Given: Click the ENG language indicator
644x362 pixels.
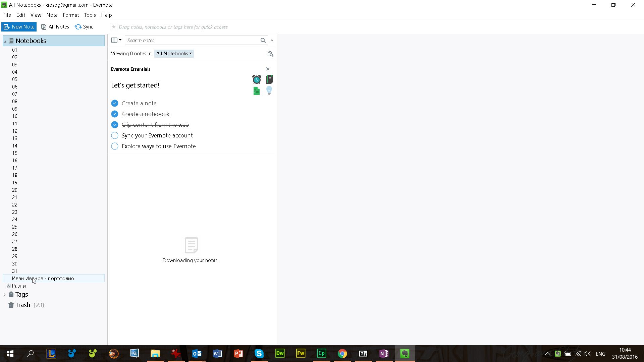Looking at the screenshot, I should 600,354.
